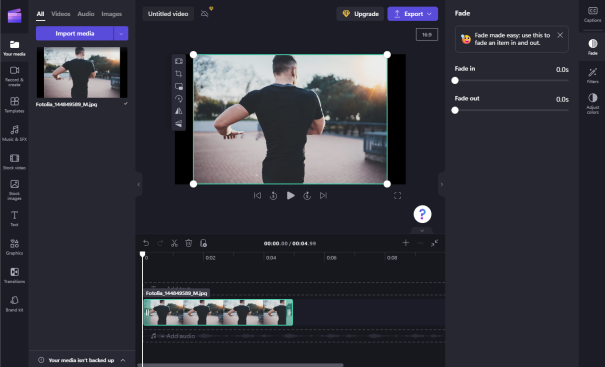Click the Upgrade button
The width and height of the screenshot is (605, 367).
tap(360, 14)
